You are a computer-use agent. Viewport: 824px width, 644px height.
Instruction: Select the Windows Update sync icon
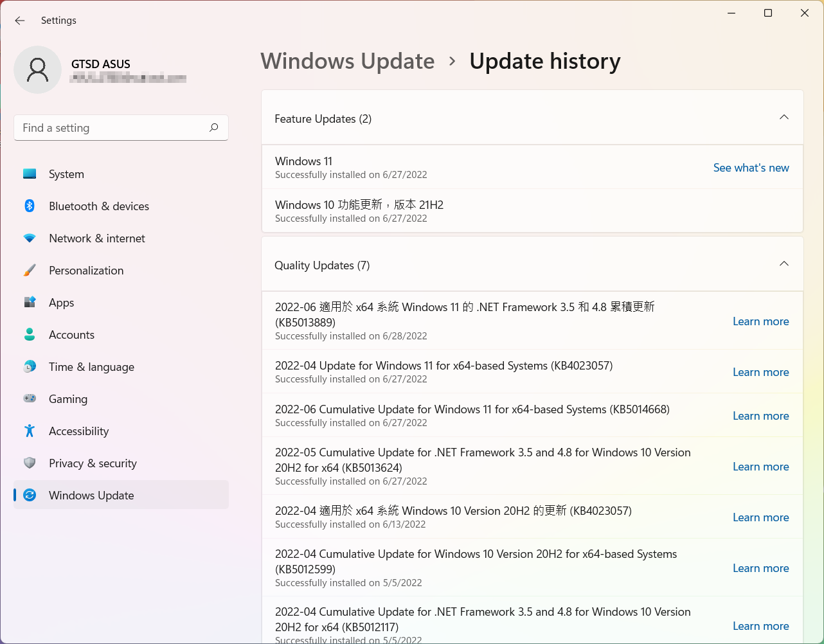[30, 495]
